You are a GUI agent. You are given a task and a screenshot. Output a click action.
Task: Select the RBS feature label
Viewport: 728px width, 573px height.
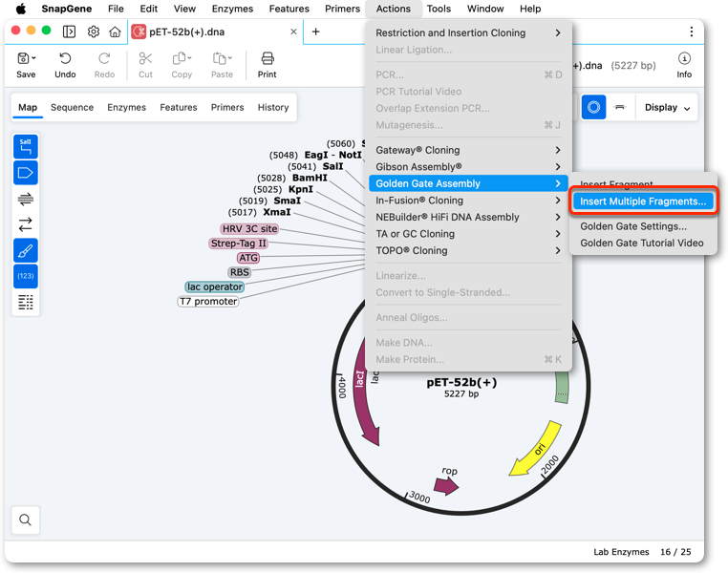click(240, 272)
